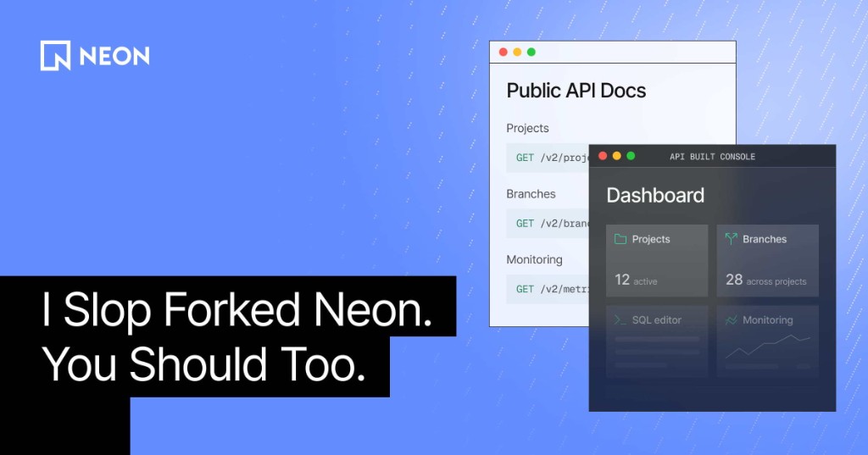
Task: Click the green maximize dot on API docs window
Action: (x=531, y=52)
